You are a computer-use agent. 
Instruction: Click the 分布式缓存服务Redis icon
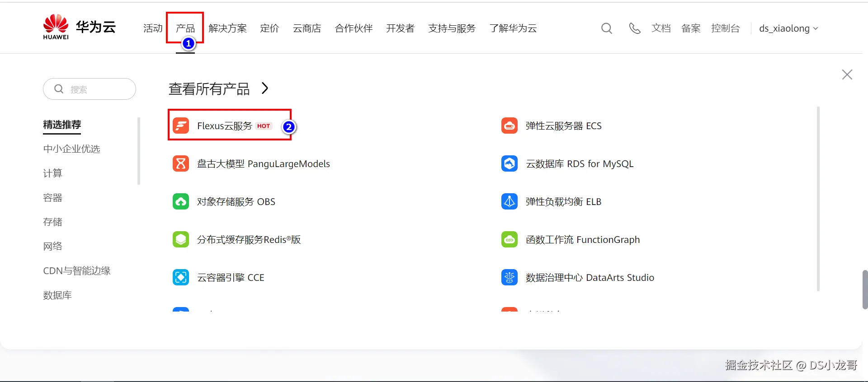click(x=181, y=239)
